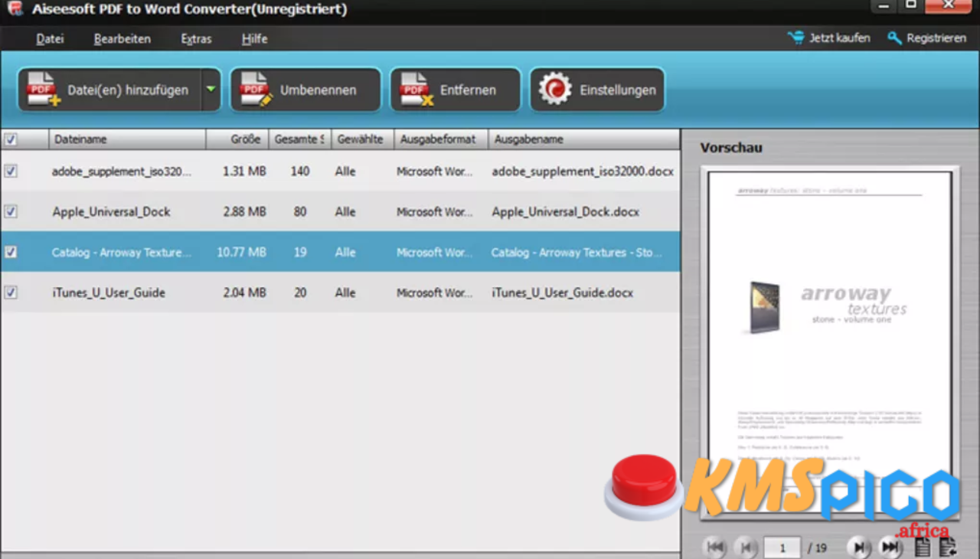Toggle the select-all checkbox in the header
This screenshot has height=559, width=980.
pyautogui.click(x=10, y=139)
